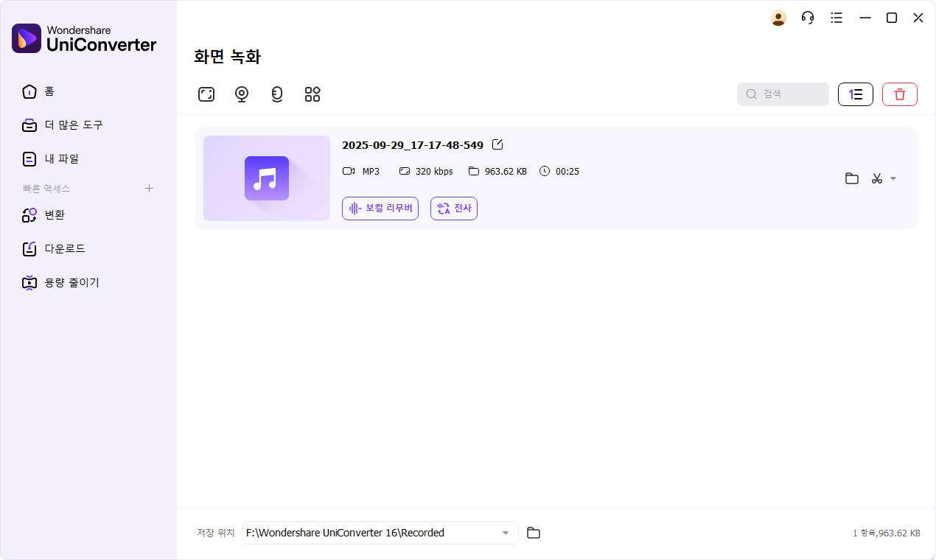
Task: Start the screen recorder tool icon
Action: 206,94
